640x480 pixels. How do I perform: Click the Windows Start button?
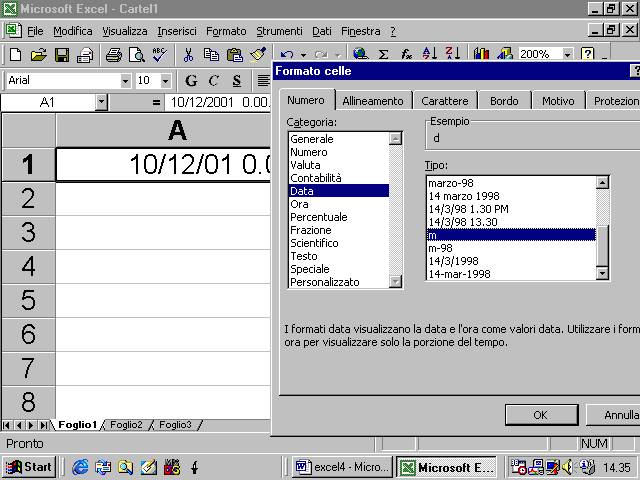tap(29, 467)
